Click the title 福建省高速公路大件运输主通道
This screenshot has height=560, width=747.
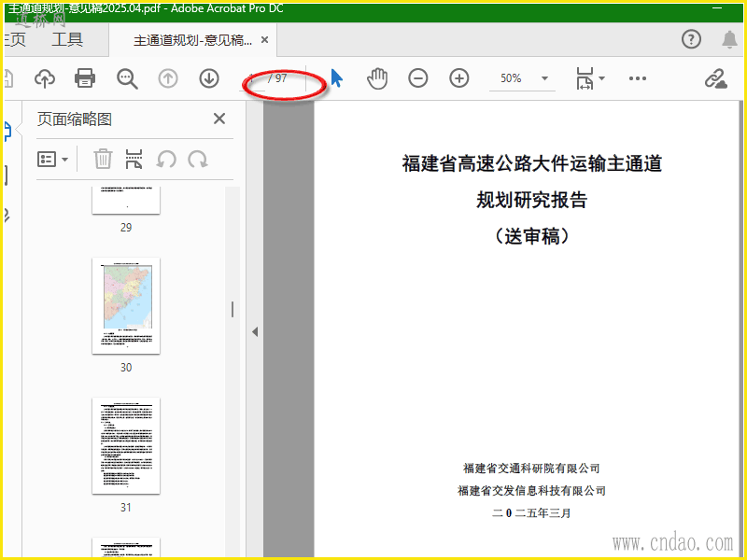(x=531, y=163)
